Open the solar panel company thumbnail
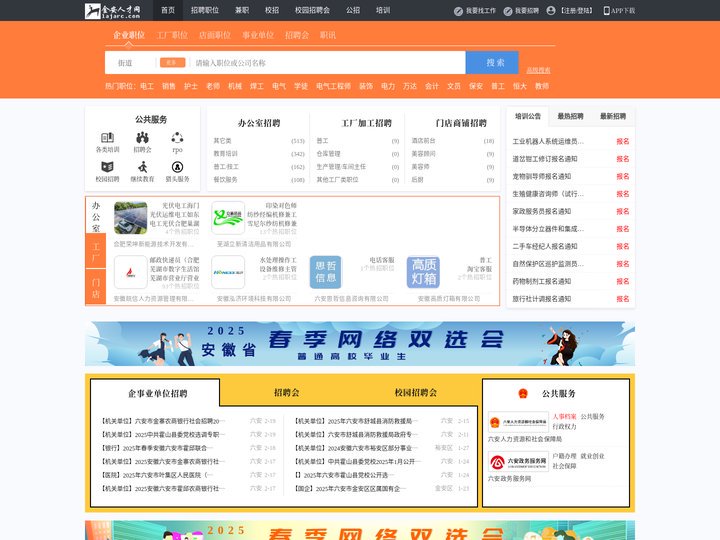Image resolution: width=720 pixels, height=540 pixels. coord(130,218)
